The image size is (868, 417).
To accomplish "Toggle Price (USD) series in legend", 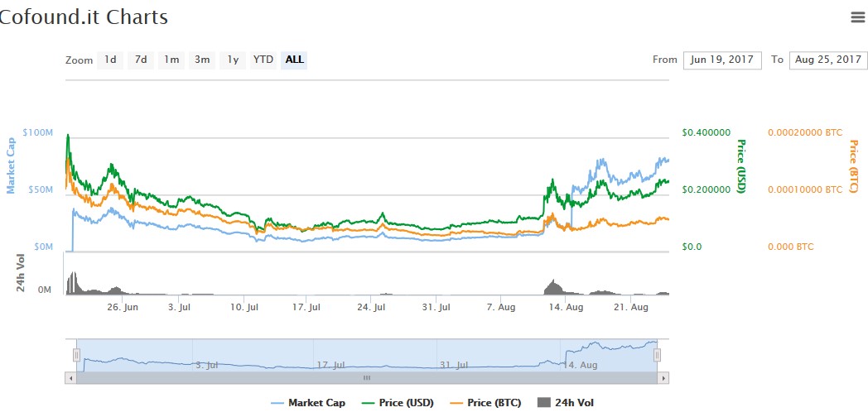I will click(x=398, y=403).
